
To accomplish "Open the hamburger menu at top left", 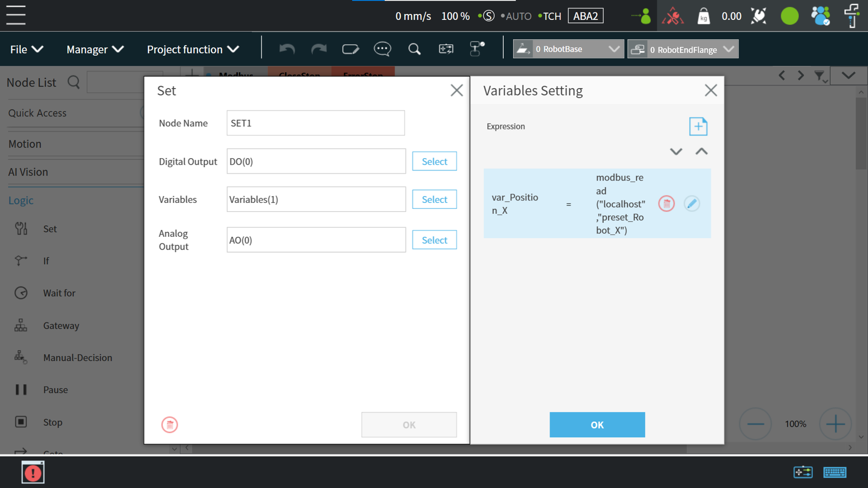I will pyautogui.click(x=16, y=15).
